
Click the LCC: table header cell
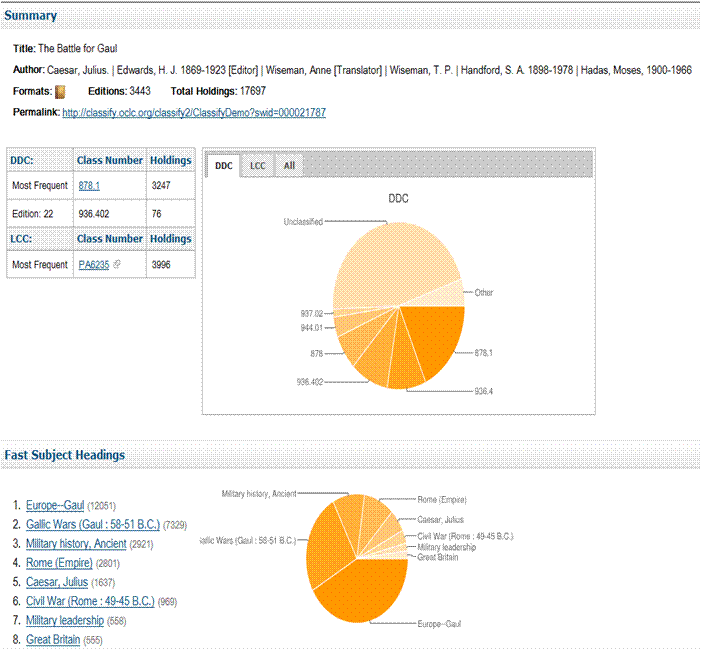click(40, 239)
